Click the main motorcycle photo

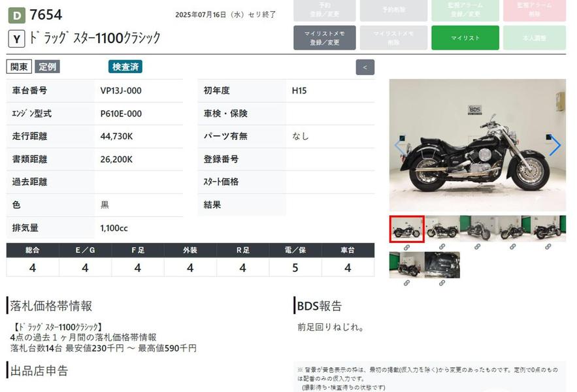477,145
